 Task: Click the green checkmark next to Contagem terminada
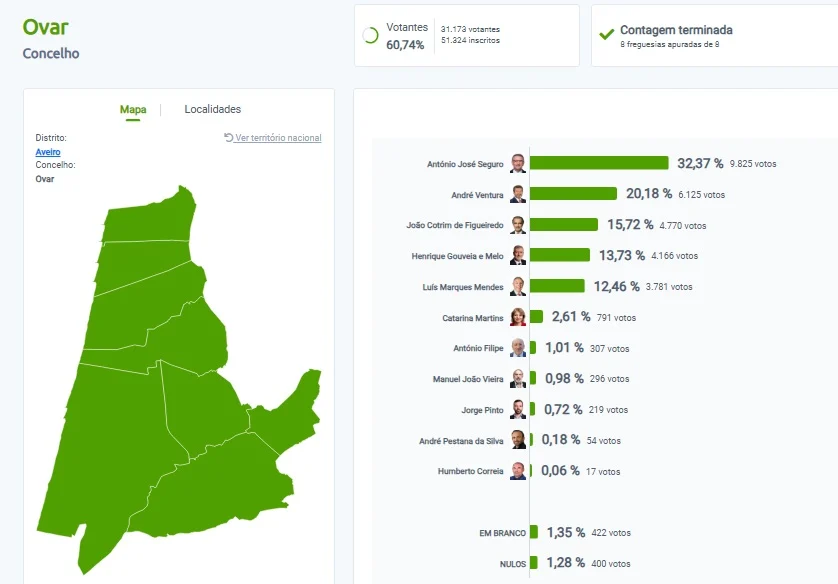(x=607, y=35)
